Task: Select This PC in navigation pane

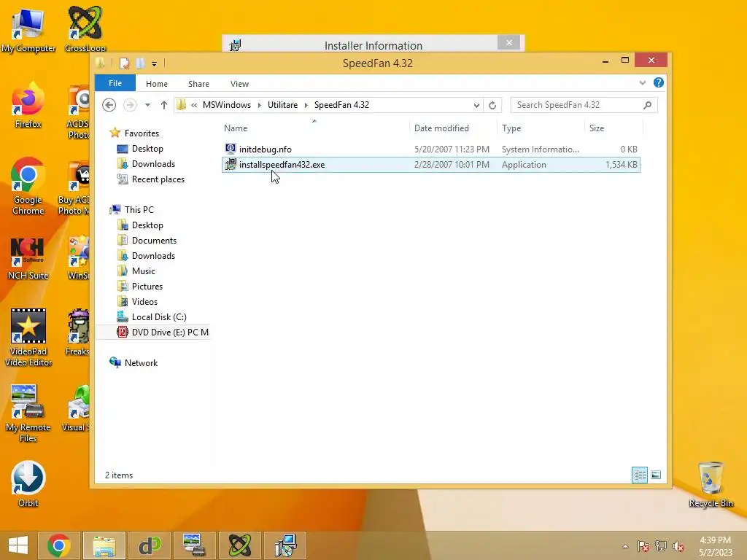Action: click(139, 209)
